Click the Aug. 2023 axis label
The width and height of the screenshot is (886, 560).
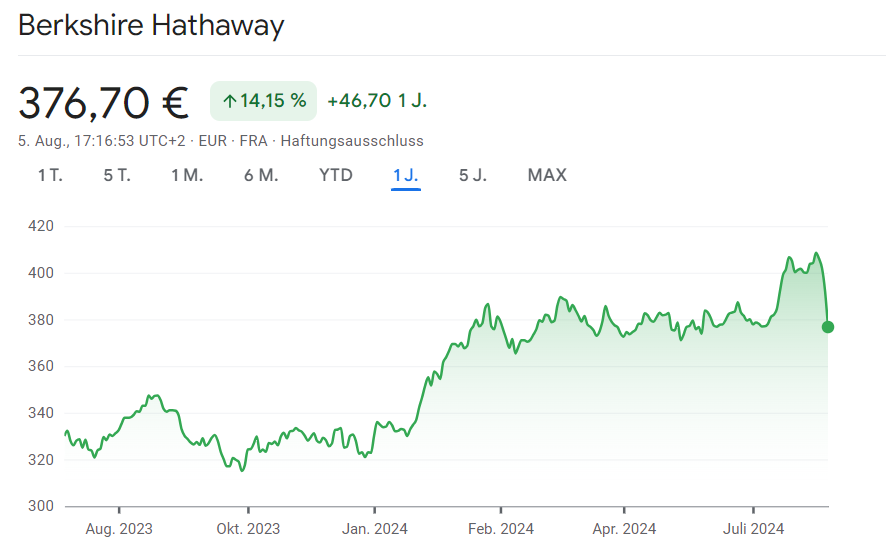pyautogui.click(x=119, y=529)
